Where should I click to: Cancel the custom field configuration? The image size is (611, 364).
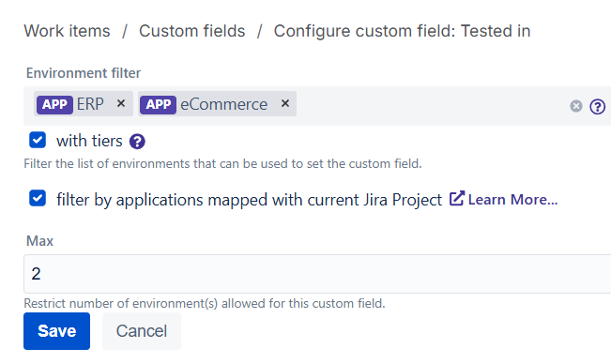click(x=142, y=331)
